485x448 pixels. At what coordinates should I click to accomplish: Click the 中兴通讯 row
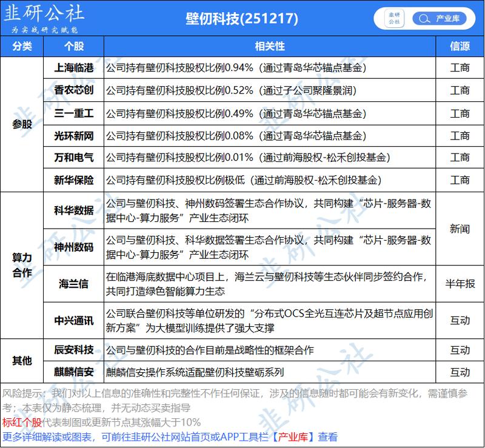pyautogui.click(x=73, y=321)
